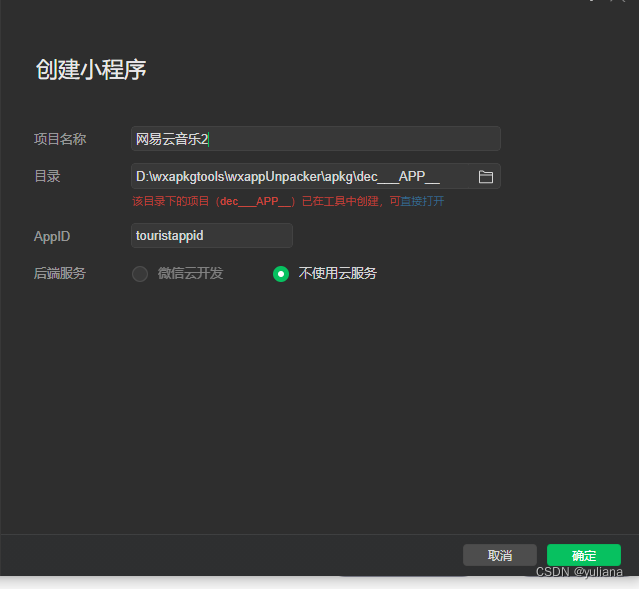Viewport: 639px width, 589px height.
Task: Click the AppID label
Action: pos(52,236)
